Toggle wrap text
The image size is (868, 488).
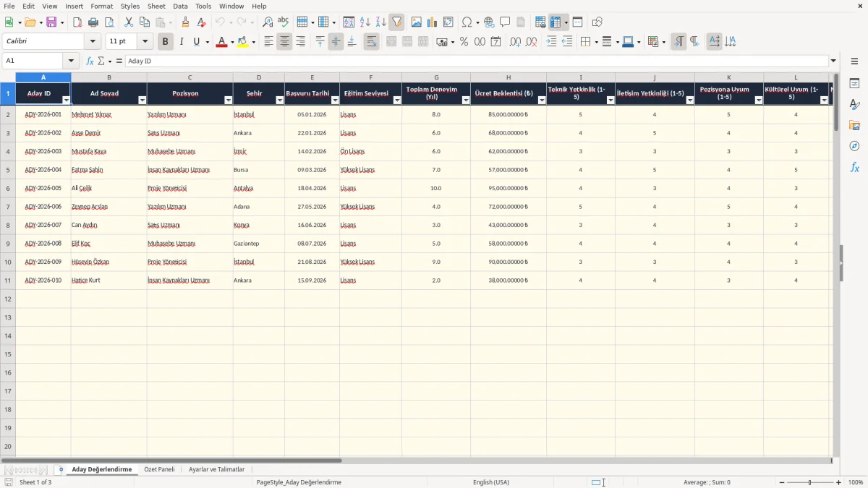point(371,42)
